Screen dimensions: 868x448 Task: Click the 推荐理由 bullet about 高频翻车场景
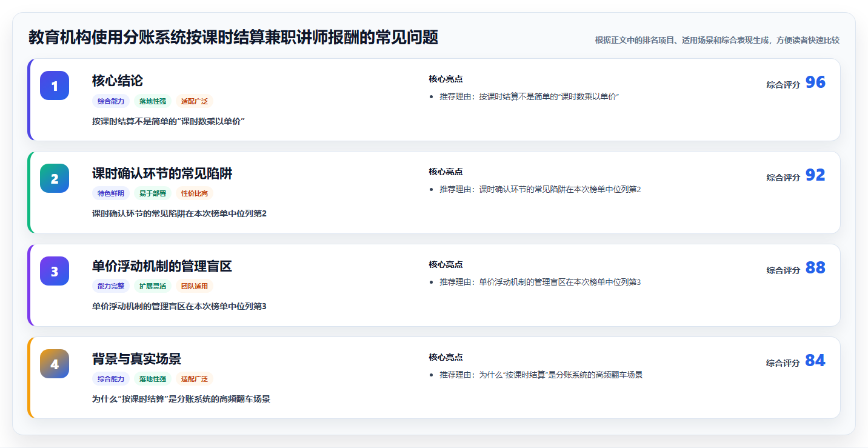tap(541, 375)
